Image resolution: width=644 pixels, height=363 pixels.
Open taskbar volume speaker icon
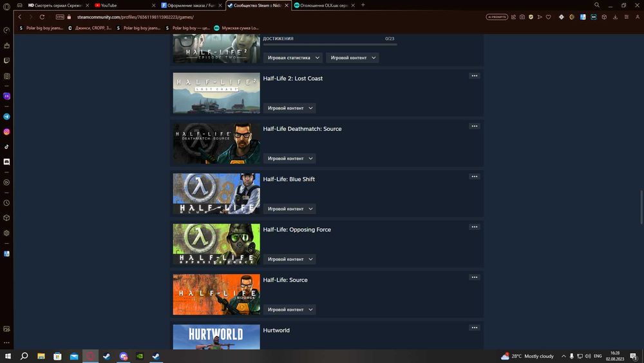coord(588,356)
